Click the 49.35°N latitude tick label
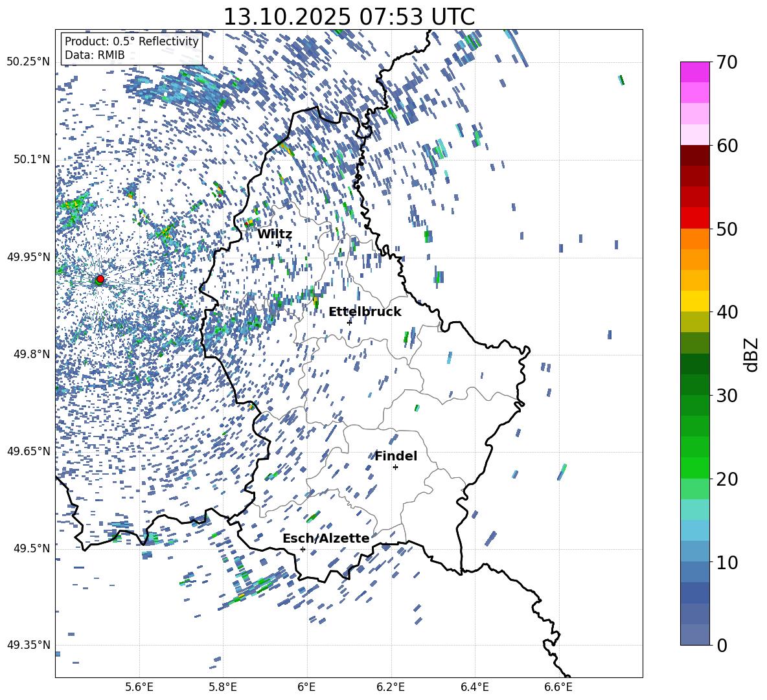The width and height of the screenshot is (767, 700). [x=28, y=645]
